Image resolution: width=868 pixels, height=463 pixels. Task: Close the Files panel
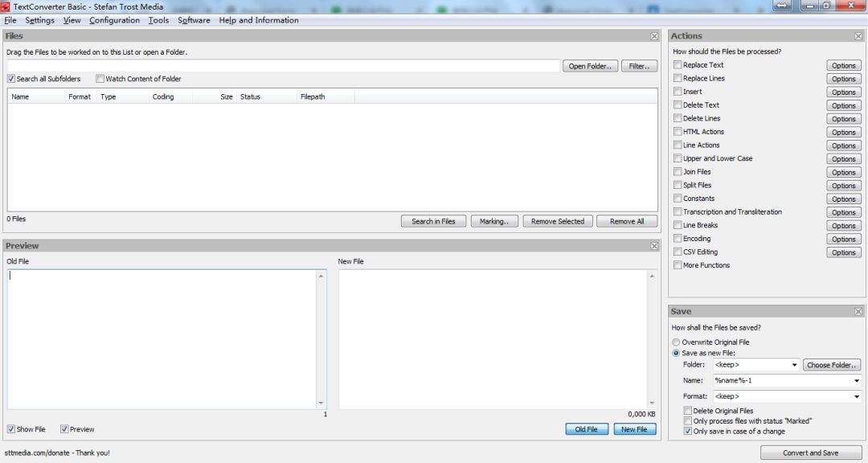(654, 36)
